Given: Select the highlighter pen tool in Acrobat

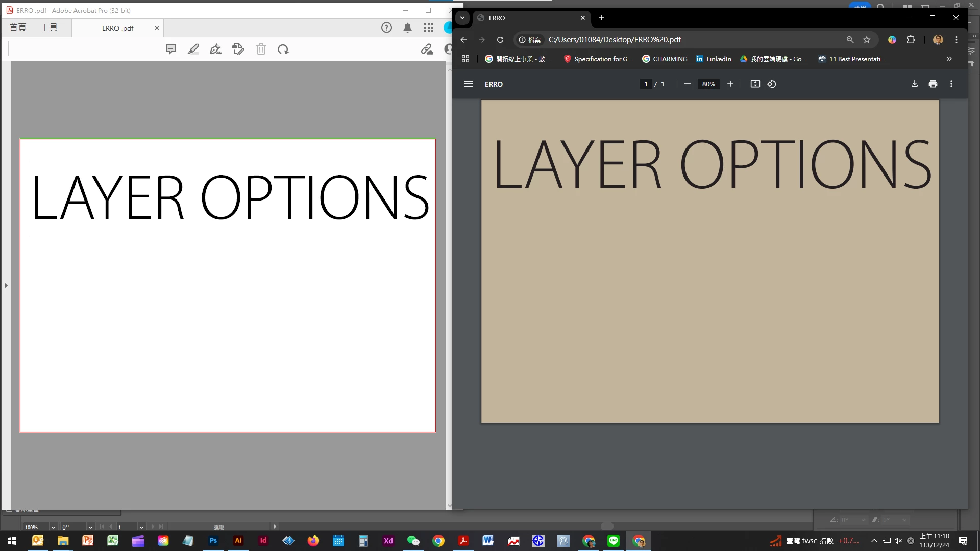Looking at the screenshot, I should [x=193, y=49].
